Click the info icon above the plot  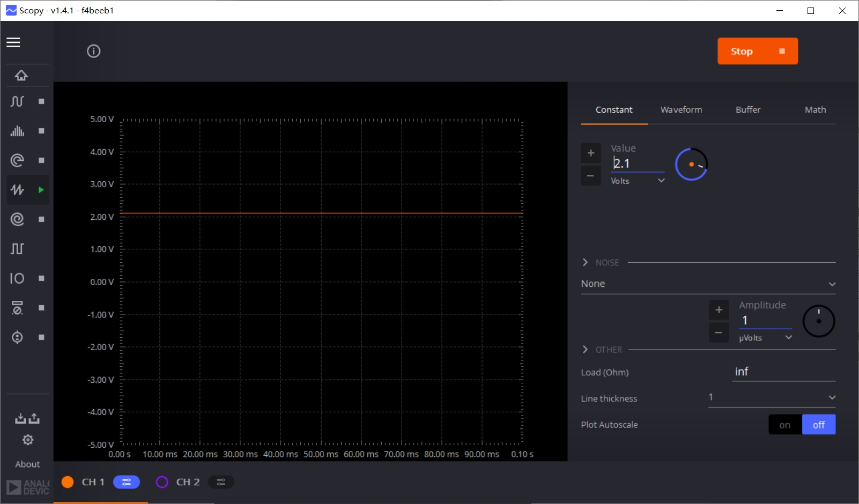(x=94, y=51)
